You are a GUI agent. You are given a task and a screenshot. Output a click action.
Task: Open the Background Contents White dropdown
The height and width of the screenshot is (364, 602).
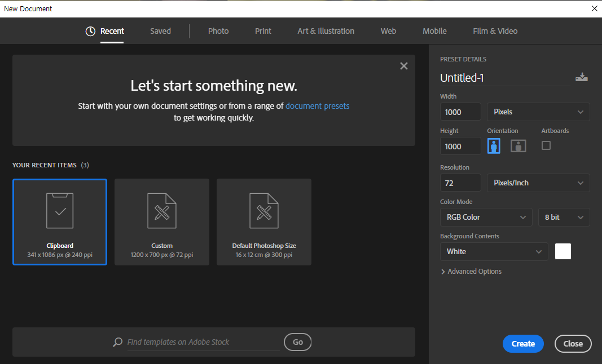tap(494, 252)
